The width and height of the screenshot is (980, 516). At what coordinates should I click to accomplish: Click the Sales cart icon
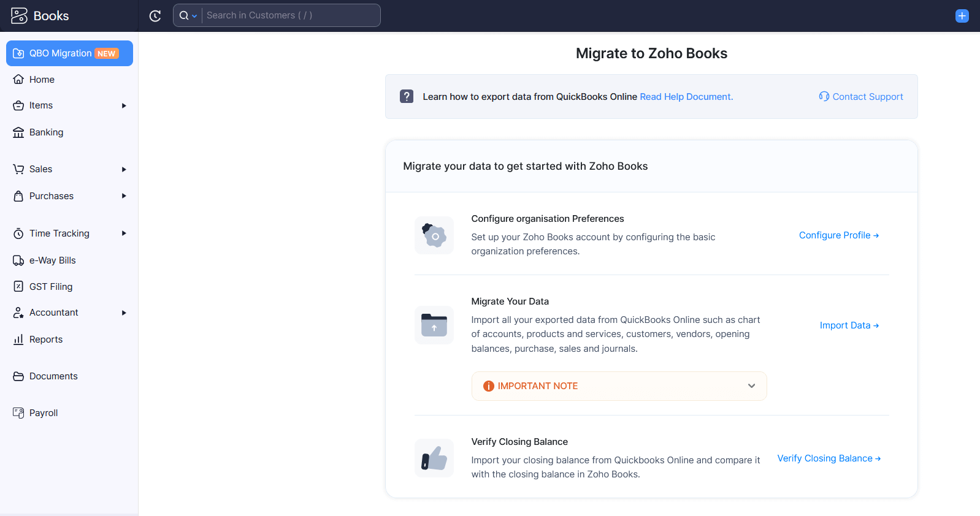18,169
